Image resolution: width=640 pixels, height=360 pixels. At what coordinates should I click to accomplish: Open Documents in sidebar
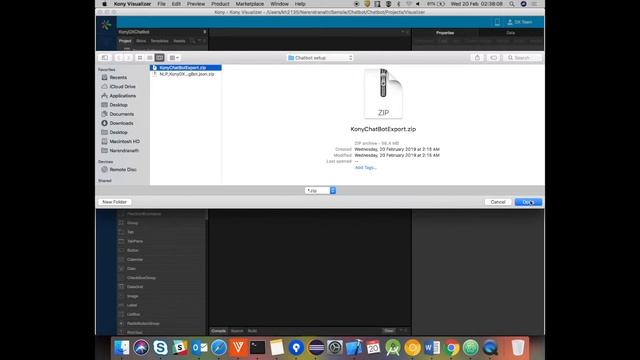tap(121, 114)
